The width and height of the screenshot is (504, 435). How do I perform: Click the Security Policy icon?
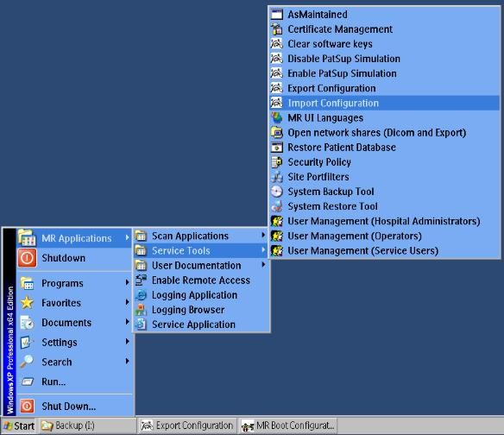[x=276, y=162]
